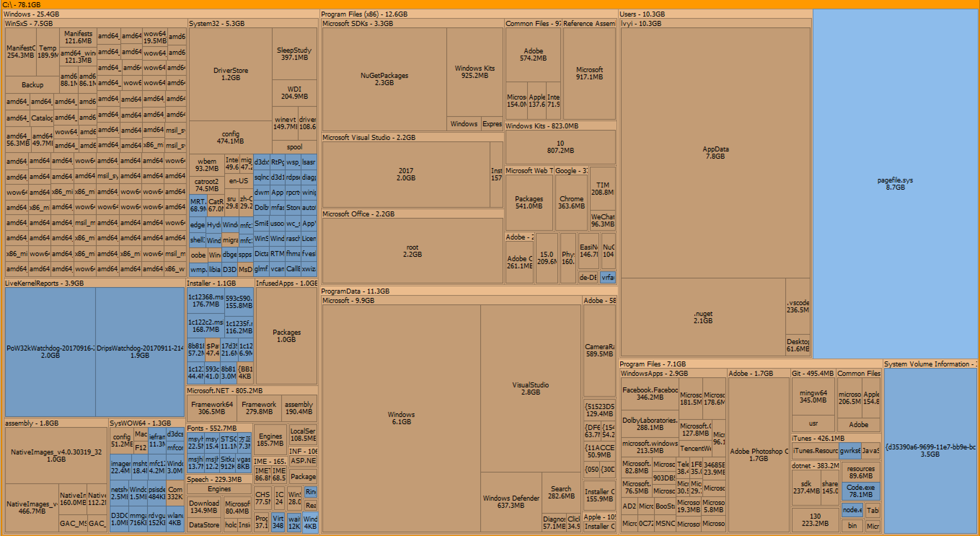Click the 10 807.2MB Windows Kits block

[560, 147]
